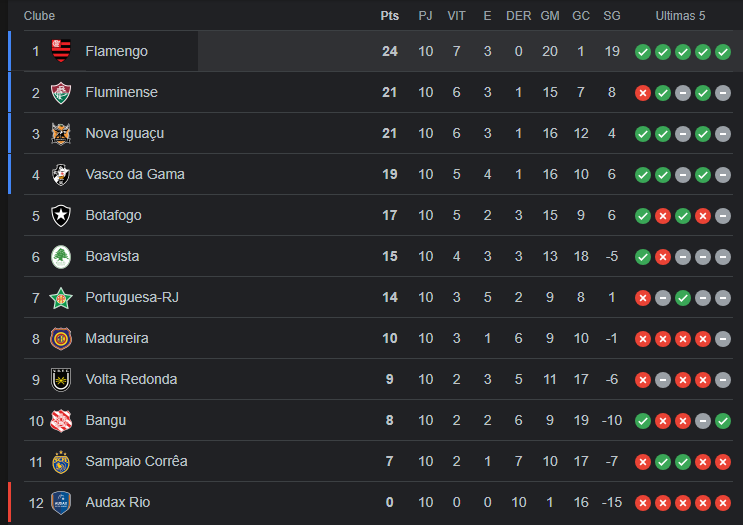Image resolution: width=743 pixels, height=525 pixels.
Task: Click the Botafogo star crest
Action: 61,216
